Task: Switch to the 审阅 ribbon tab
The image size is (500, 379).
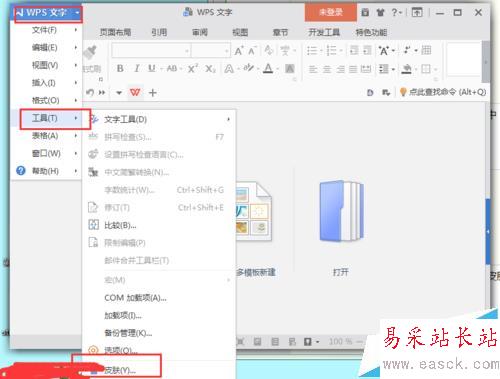Action: click(200, 32)
